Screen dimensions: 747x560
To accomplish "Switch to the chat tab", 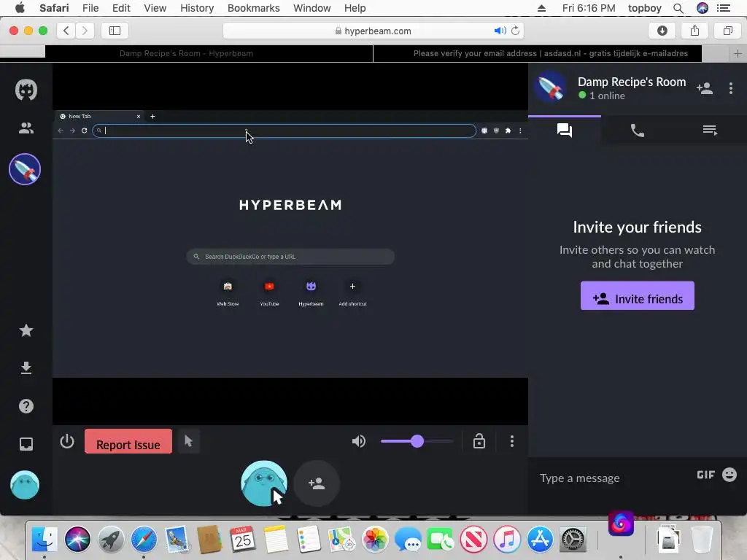I will click(565, 130).
